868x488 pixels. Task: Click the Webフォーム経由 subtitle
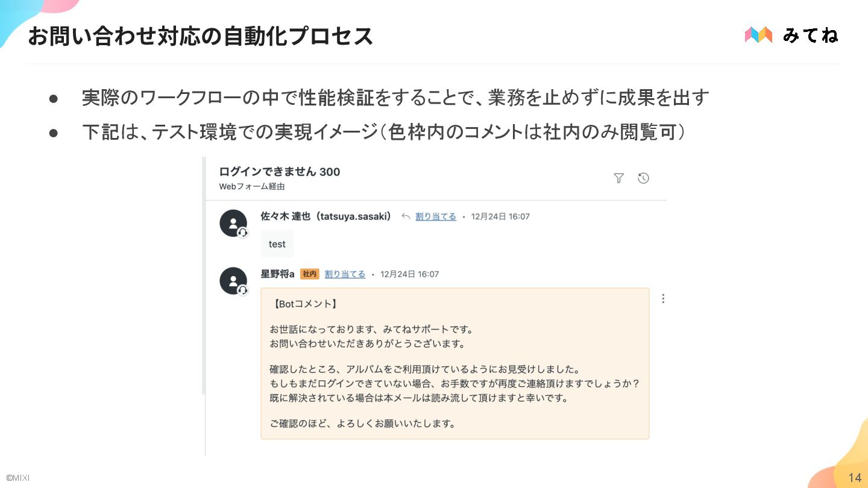[x=252, y=187]
